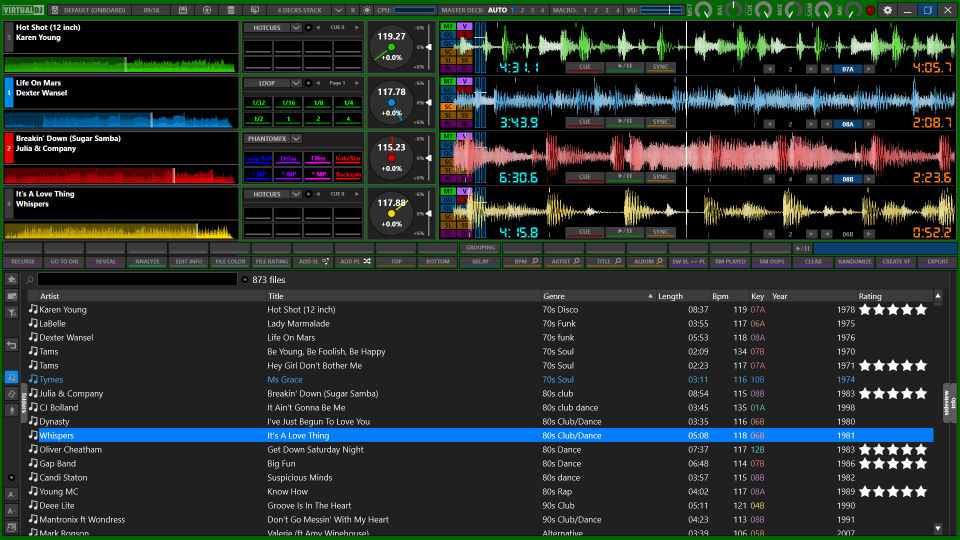
Task: Open the 4 DECKS STACK layout dropdown
Action: tap(338, 10)
